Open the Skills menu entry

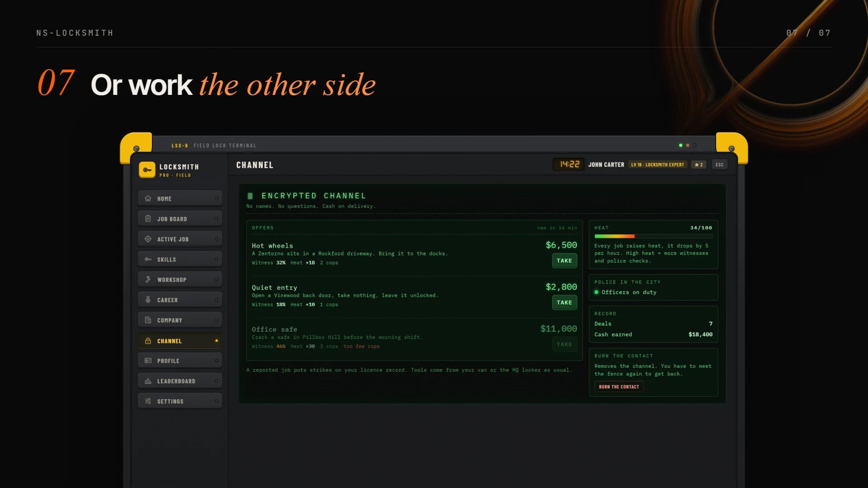(x=180, y=259)
